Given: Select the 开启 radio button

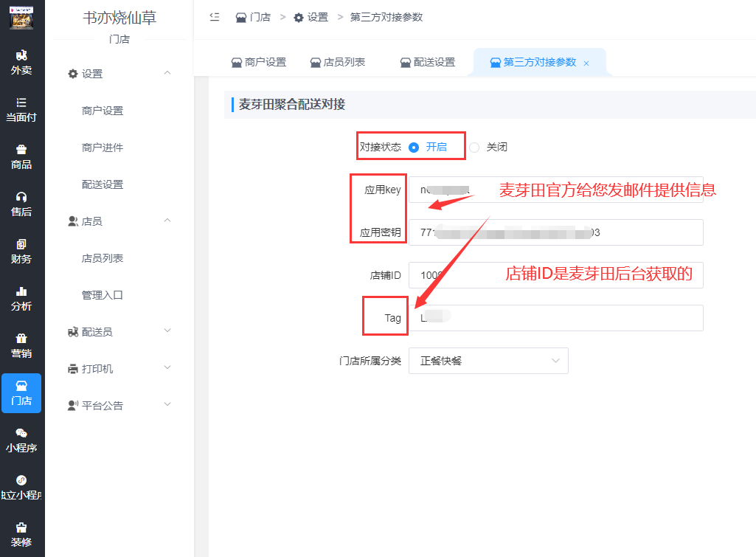Looking at the screenshot, I should point(414,147).
